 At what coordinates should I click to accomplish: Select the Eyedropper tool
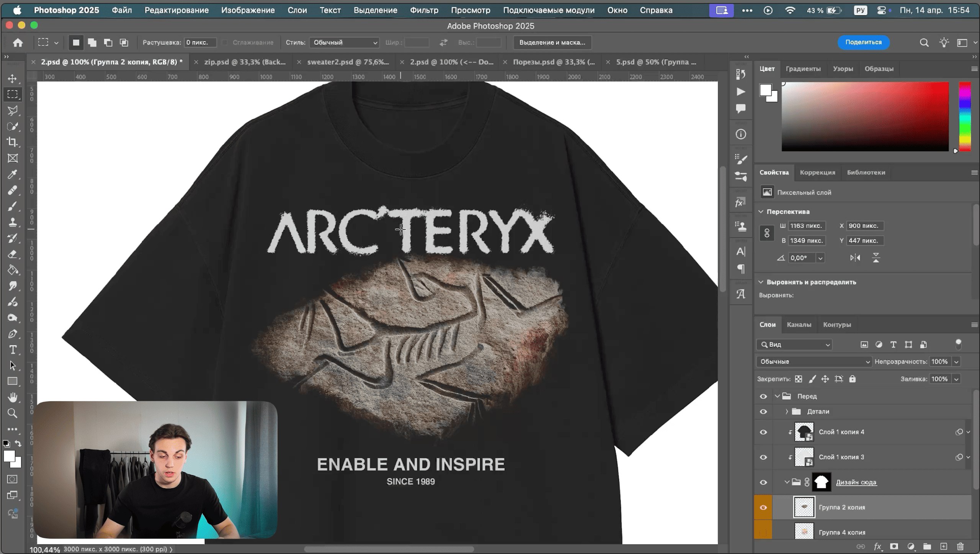point(12,174)
